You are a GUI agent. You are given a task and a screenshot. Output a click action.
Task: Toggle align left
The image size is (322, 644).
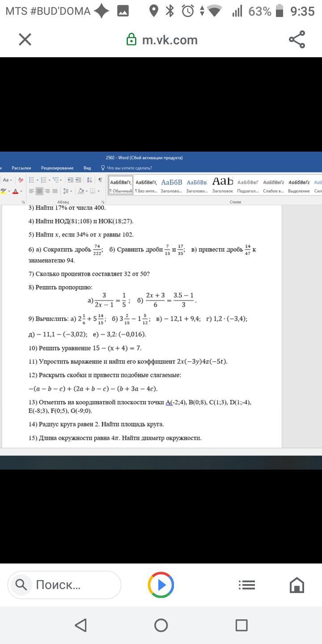[x=32, y=191]
